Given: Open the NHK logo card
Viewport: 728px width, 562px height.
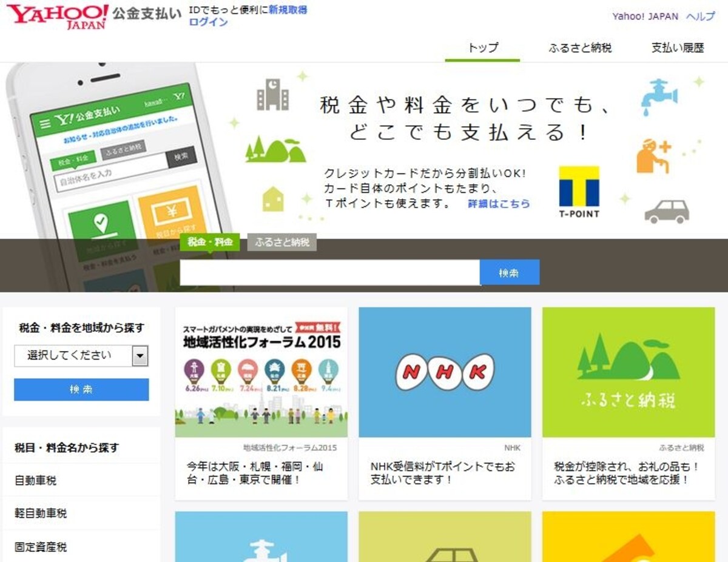Looking at the screenshot, I should tap(445, 372).
